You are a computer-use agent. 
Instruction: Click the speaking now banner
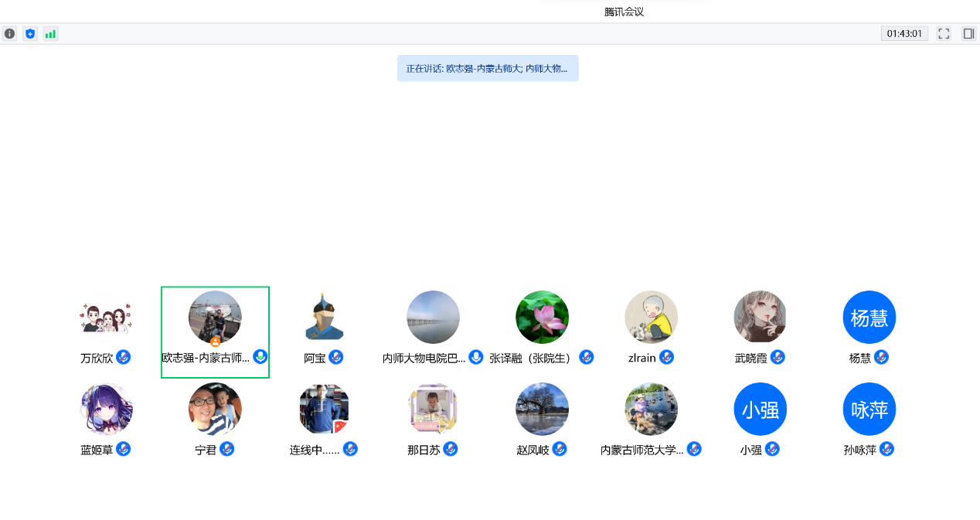pyautogui.click(x=488, y=68)
